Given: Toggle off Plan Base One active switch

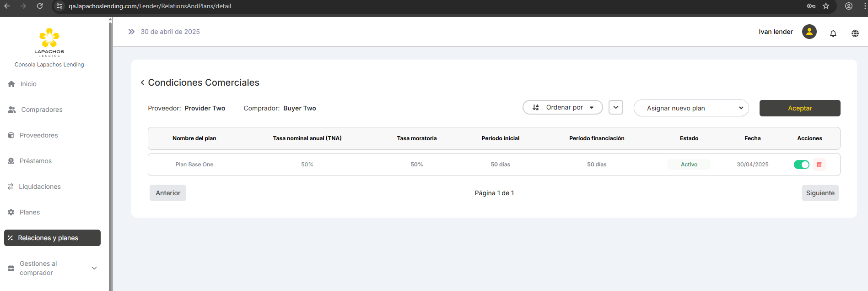Looking at the screenshot, I should tap(801, 165).
